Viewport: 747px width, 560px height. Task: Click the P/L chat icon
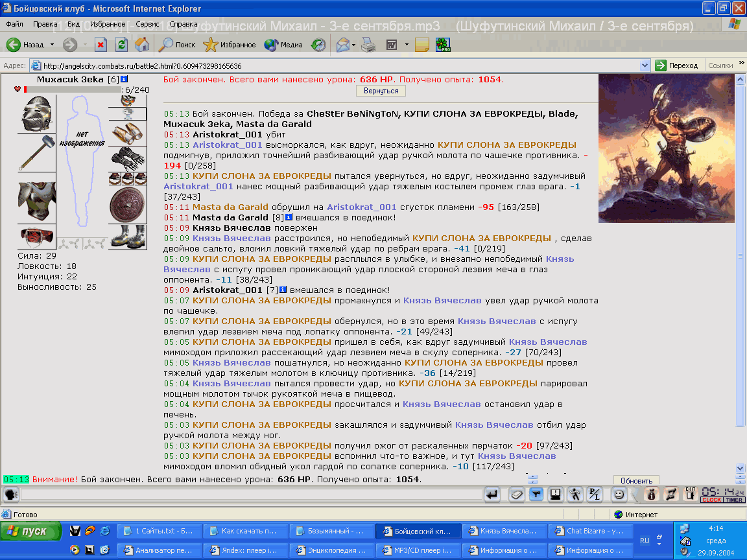click(595, 495)
